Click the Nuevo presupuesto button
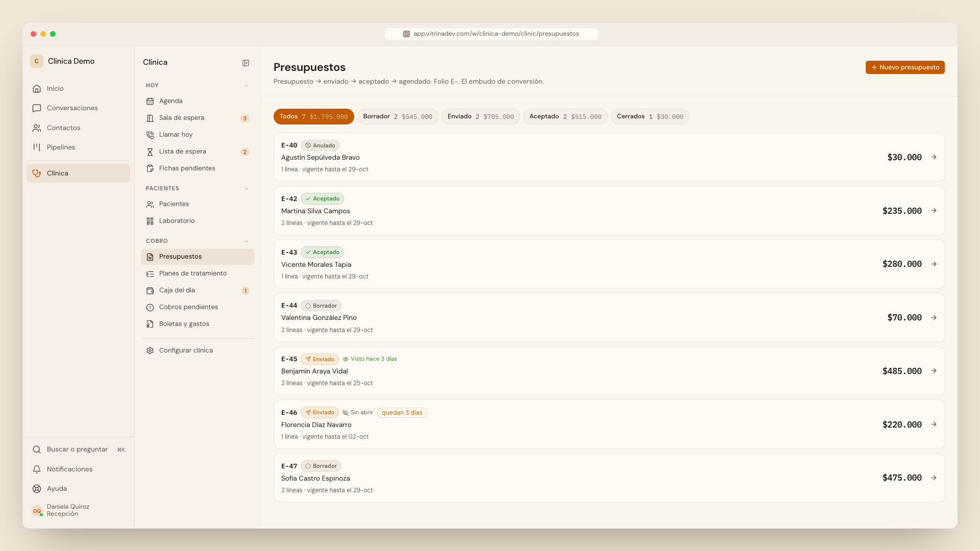 point(905,67)
